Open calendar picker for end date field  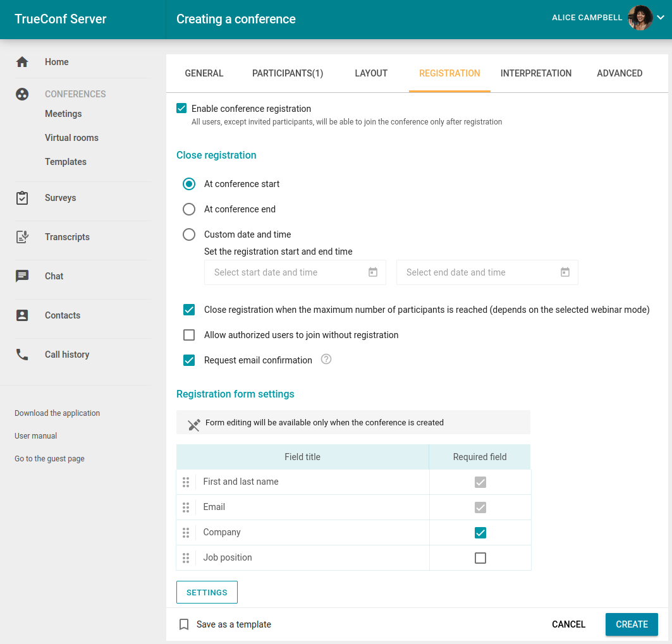coord(565,272)
